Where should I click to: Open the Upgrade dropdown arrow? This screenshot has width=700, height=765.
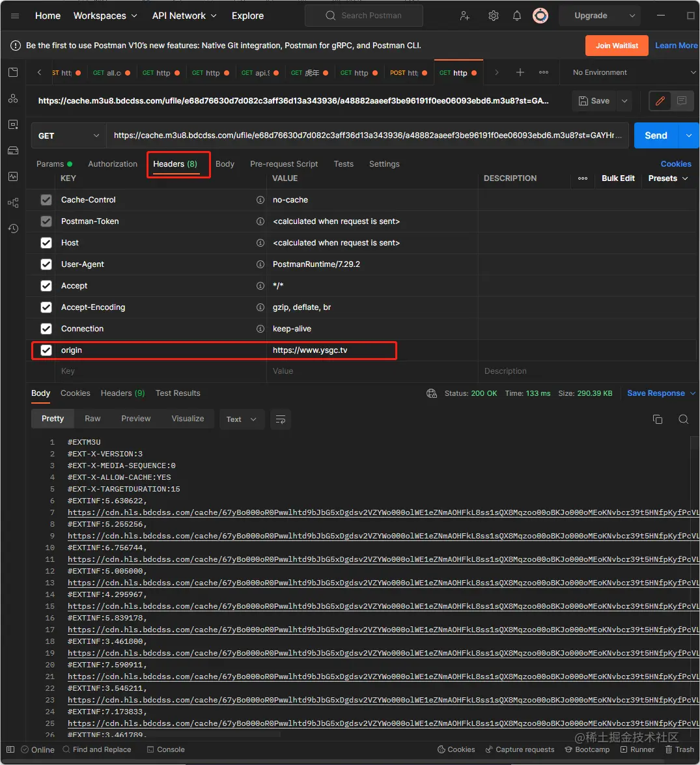632,16
